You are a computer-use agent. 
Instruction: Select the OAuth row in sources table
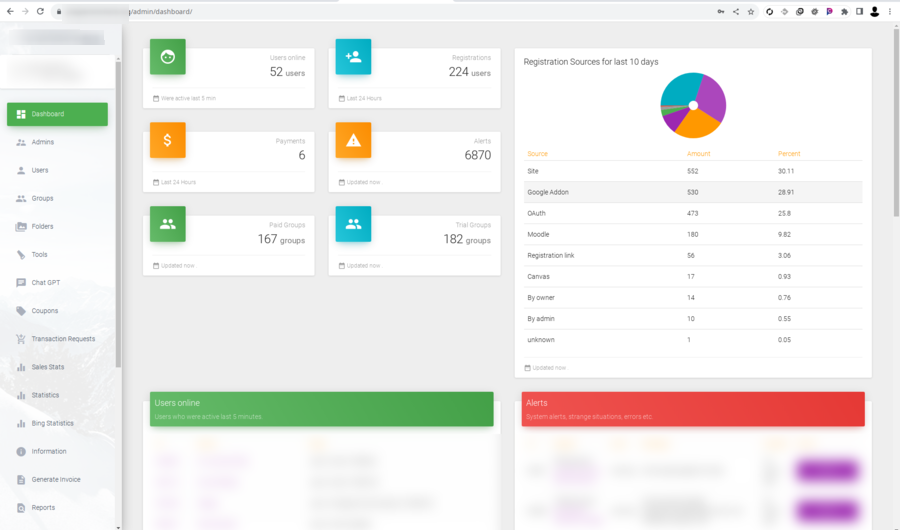tap(693, 213)
